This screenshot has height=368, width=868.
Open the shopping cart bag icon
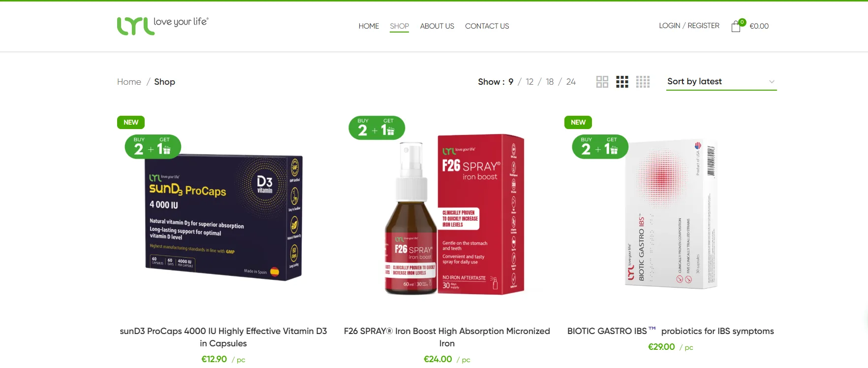[x=736, y=26]
